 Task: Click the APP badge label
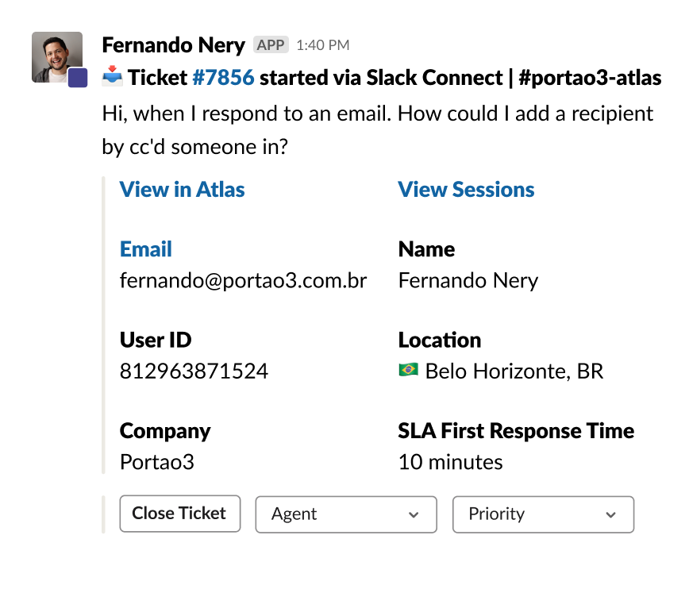pos(271,45)
